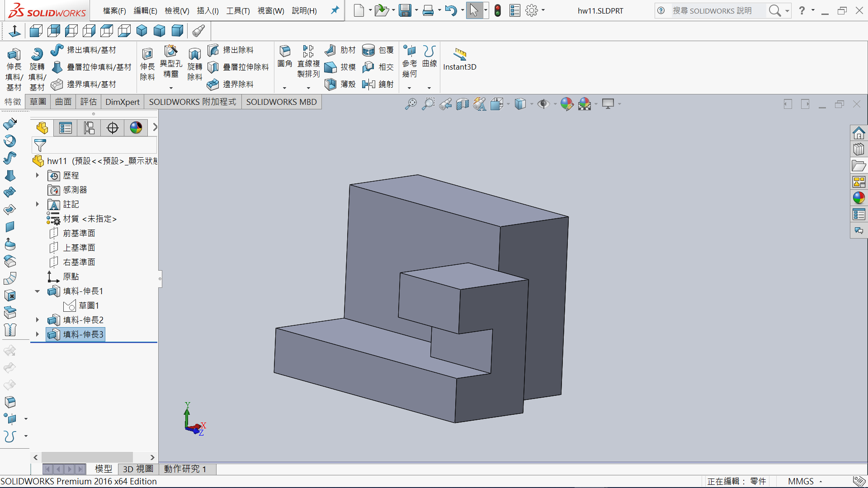Click the 搜尋 SOLIDWORKS 說明 search field
Screen dimensions: 868x488
712,10
